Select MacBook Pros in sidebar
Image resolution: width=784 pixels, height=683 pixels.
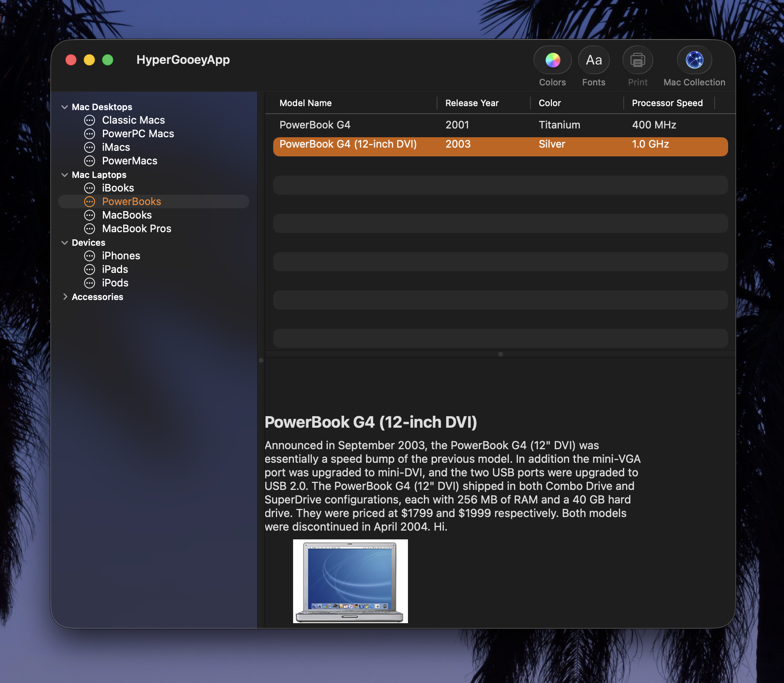click(x=137, y=229)
